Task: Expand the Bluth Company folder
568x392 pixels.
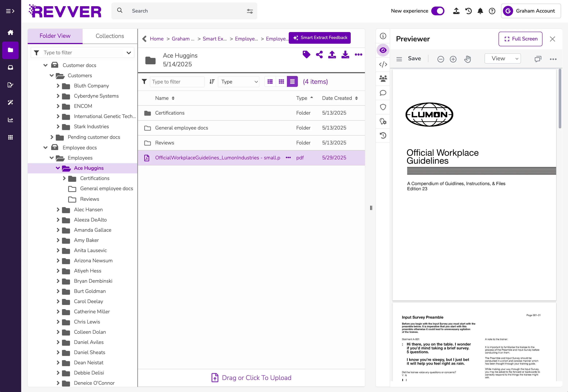Action: 58,86
